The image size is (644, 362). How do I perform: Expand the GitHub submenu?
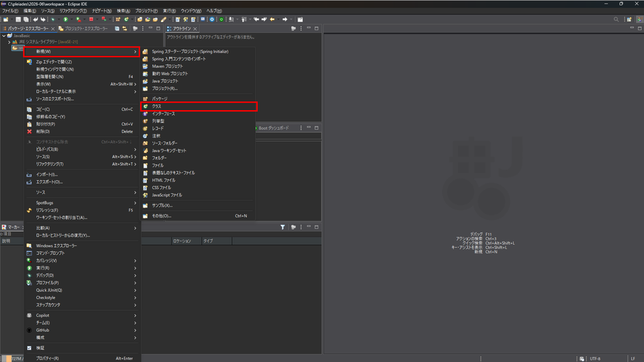pyautogui.click(x=82, y=331)
